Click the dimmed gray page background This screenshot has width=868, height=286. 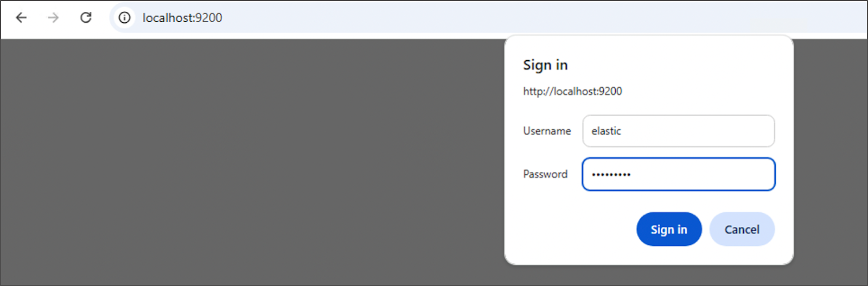(244, 163)
